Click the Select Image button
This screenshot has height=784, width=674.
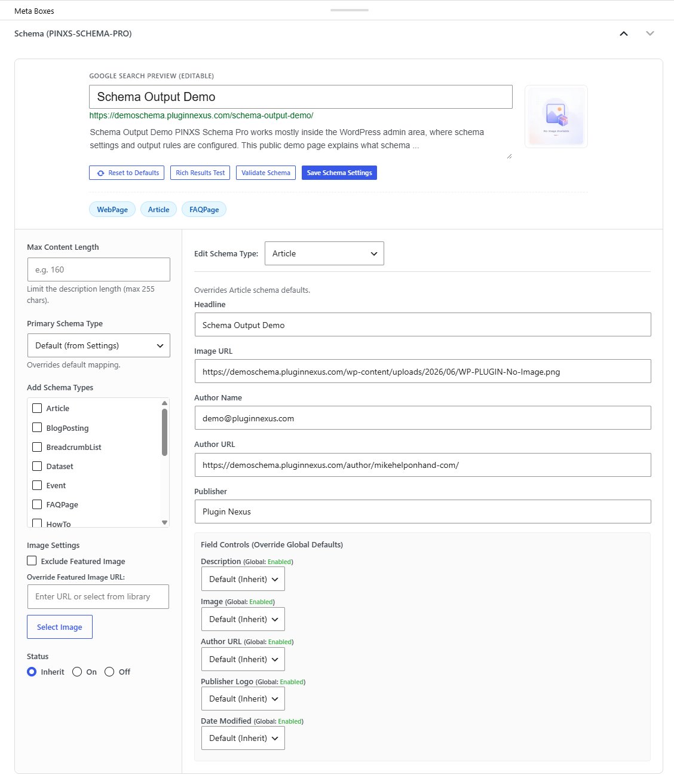pyautogui.click(x=60, y=627)
